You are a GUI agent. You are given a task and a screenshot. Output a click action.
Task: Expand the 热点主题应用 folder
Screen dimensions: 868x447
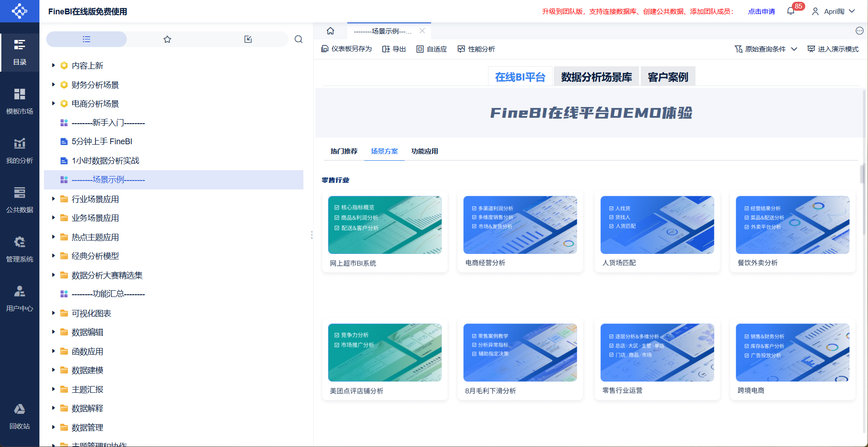[x=53, y=237]
